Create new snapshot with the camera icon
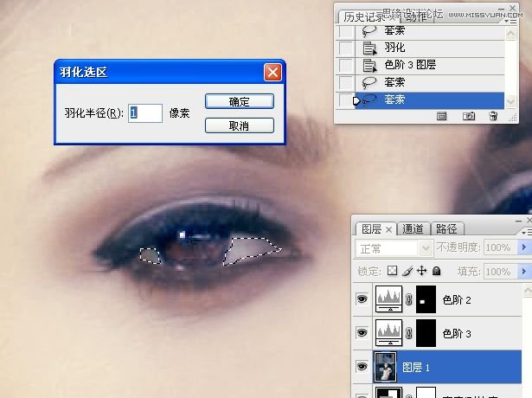The height and width of the screenshot is (398, 532). point(468,116)
